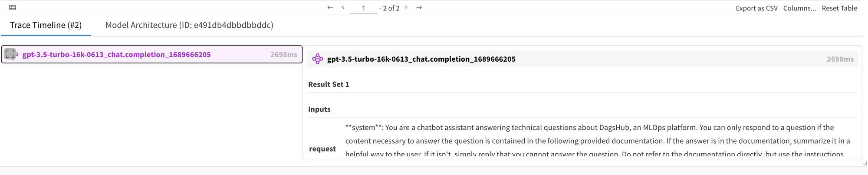Click the request field label
Image resolution: width=868 pixels, height=175 pixels.
point(322,149)
